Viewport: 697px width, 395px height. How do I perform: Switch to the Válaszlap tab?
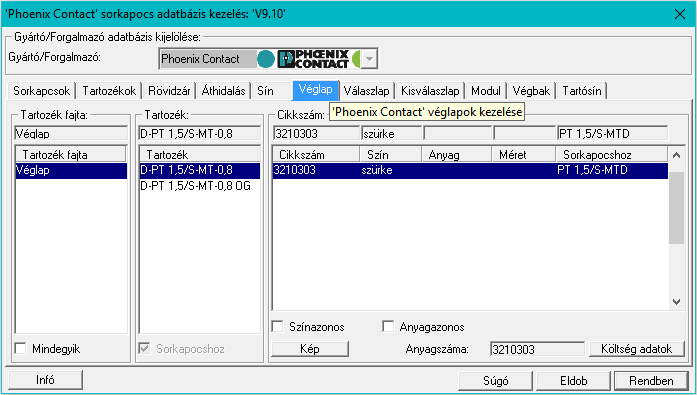366,91
